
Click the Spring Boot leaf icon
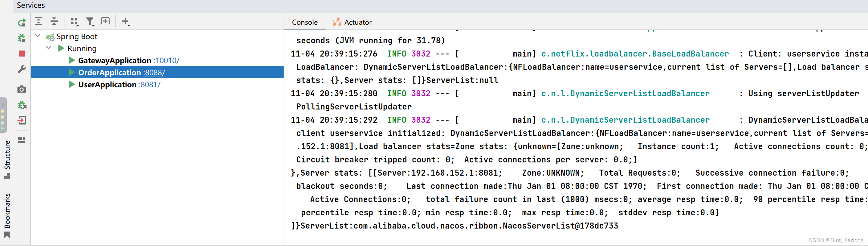tap(50, 37)
